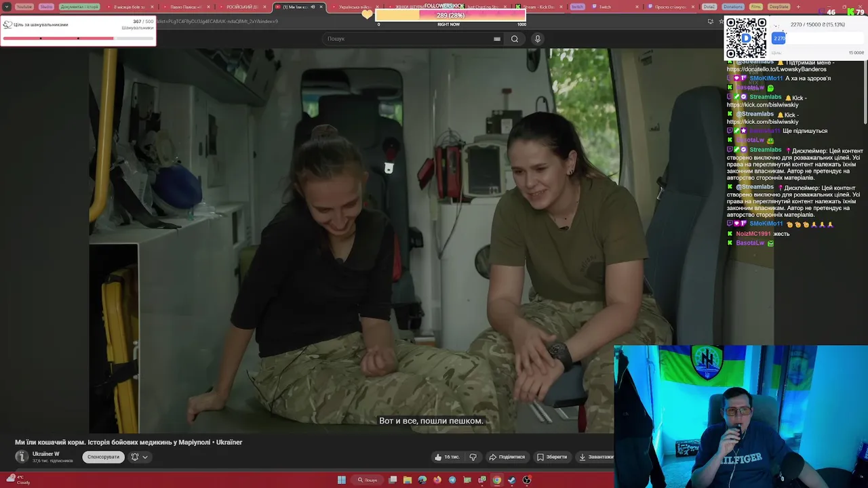Viewport: 868px width, 488px height.
Task: Dislike the video with thumbs-down icon
Action: tap(473, 457)
